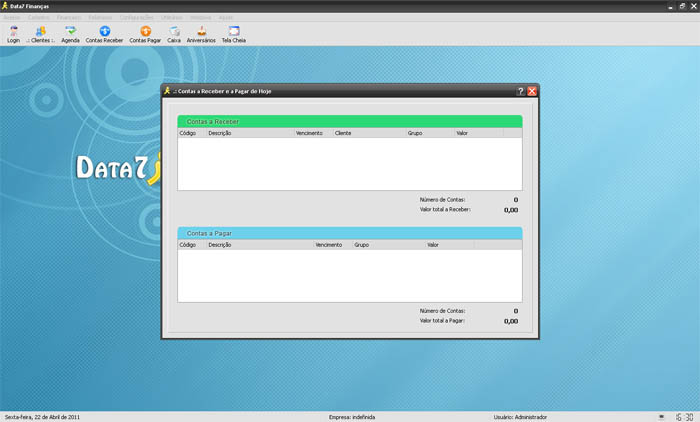
Task: Open the Aniversários toolbar icon
Action: 201,34
